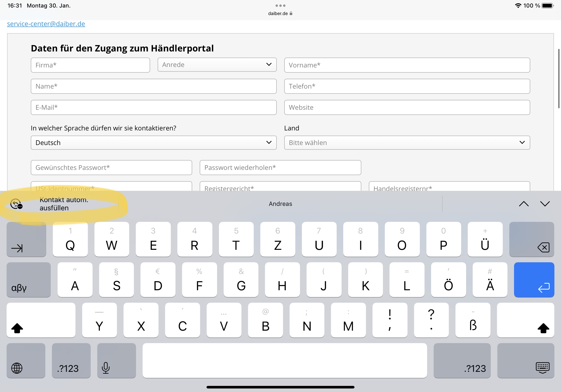This screenshot has height=392, width=561.
Task: Focus the Vorname* input field
Action: coord(407,65)
